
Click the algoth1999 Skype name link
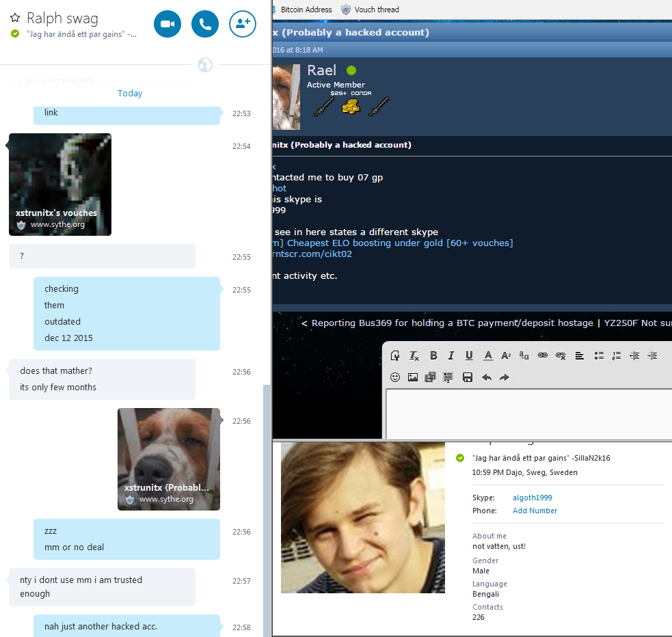click(533, 498)
